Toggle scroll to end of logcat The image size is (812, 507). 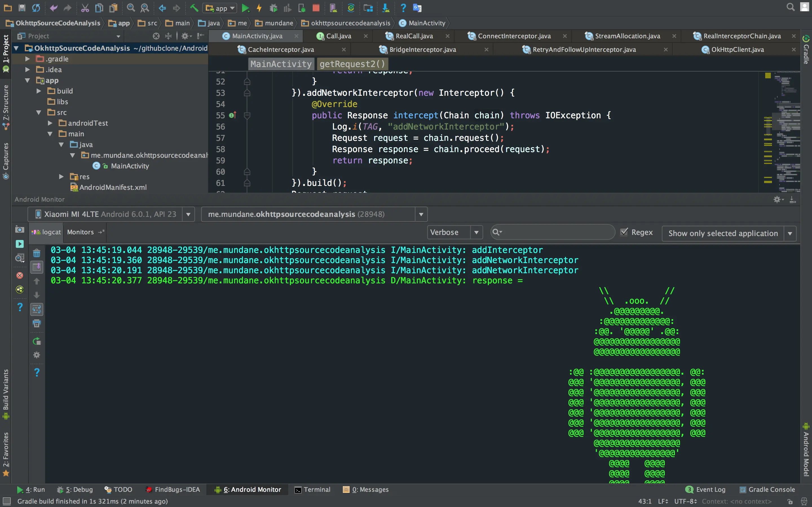[x=37, y=267]
